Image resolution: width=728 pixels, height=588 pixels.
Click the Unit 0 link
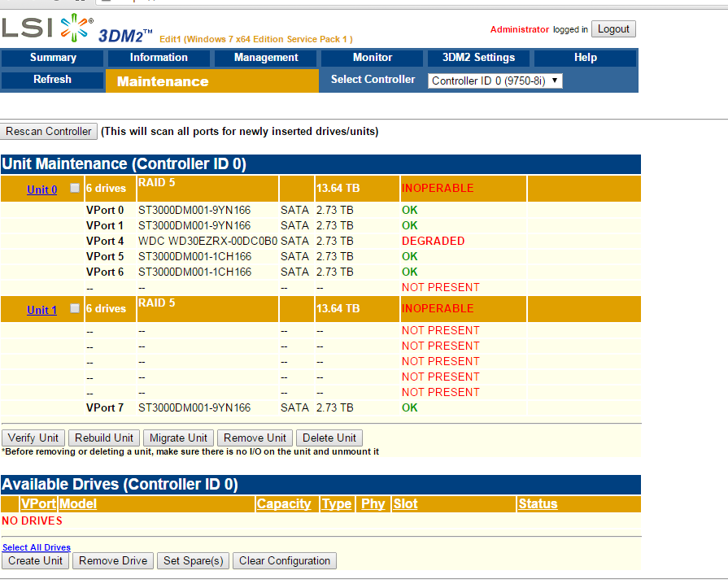point(42,189)
